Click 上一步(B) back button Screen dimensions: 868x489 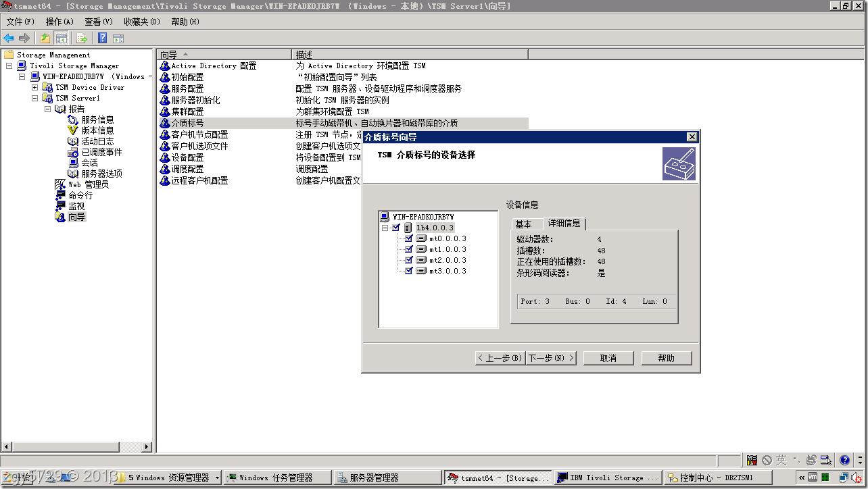(x=500, y=358)
